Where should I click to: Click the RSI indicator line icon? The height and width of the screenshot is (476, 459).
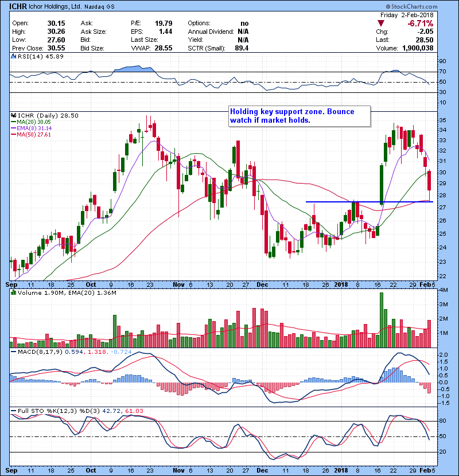click(x=13, y=56)
